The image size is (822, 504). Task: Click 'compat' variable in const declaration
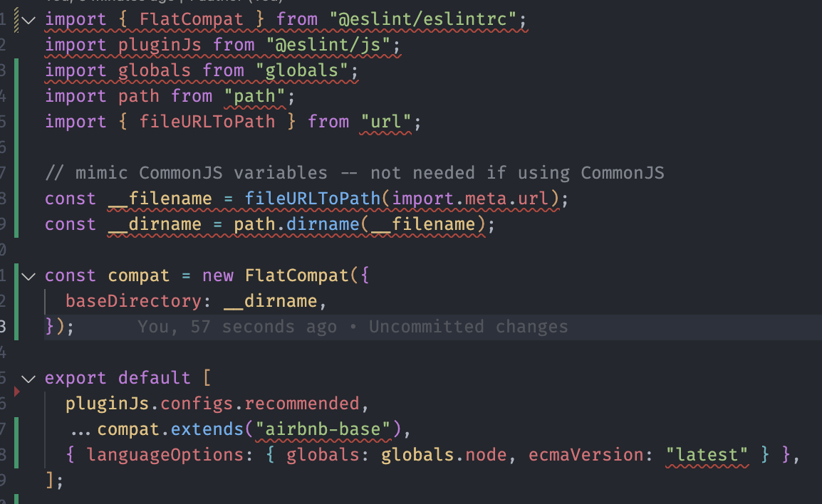click(x=138, y=275)
